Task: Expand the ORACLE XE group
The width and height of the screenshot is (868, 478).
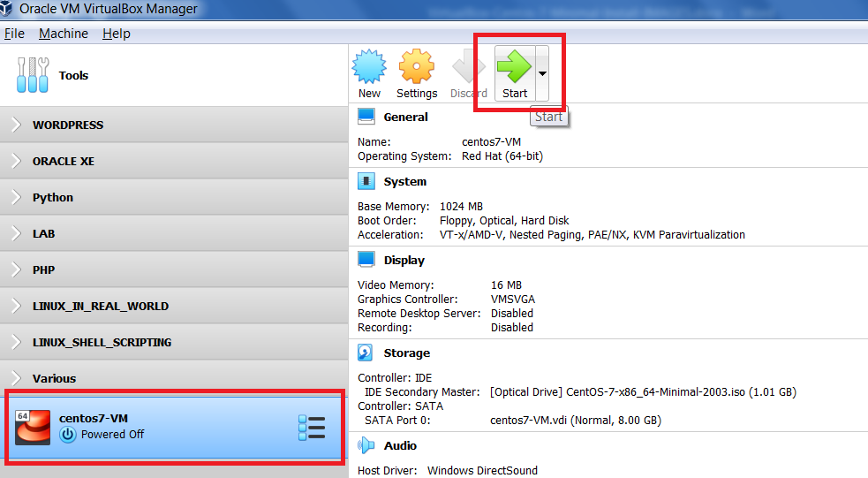Action: point(16,162)
